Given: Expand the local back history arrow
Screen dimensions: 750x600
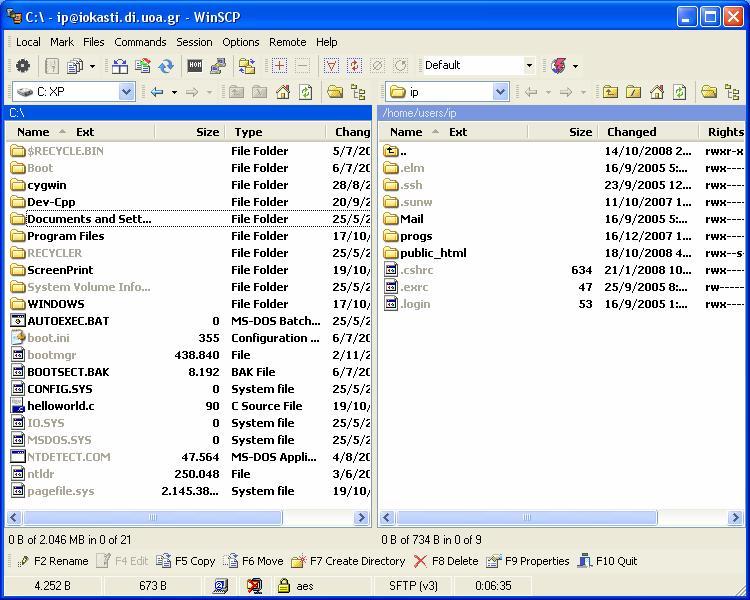Looking at the screenshot, I should (175, 92).
